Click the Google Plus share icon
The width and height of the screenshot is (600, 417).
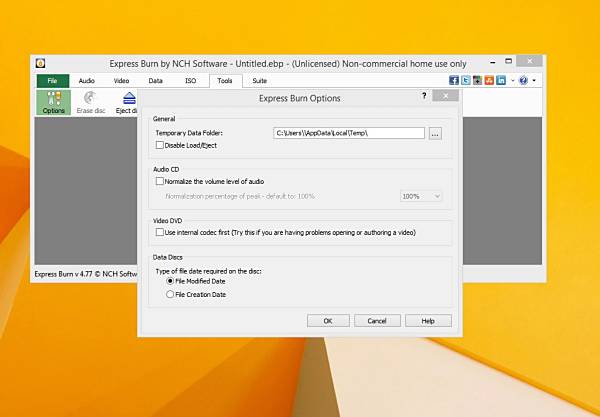[478, 80]
